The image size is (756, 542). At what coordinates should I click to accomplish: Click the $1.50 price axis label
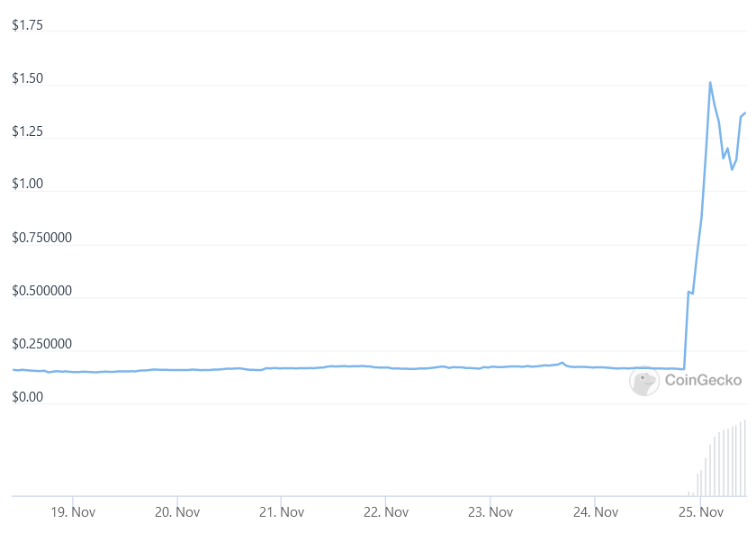point(28,78)
